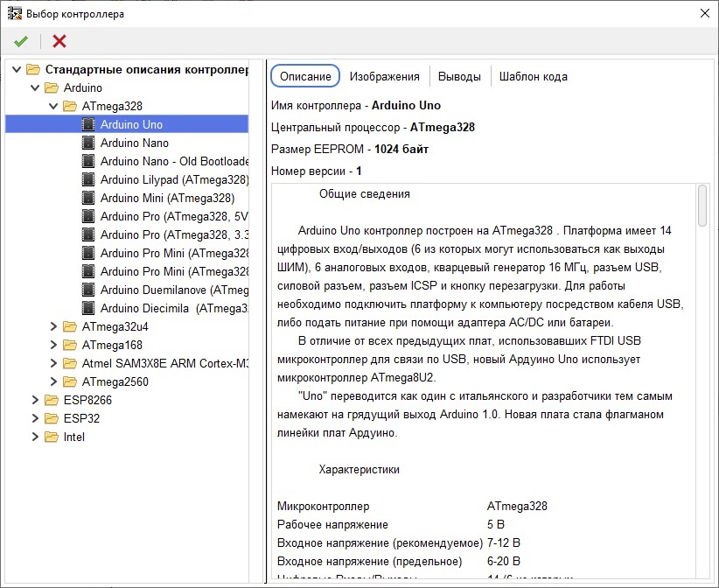Open the Шаблон кода tab

point(533,76)
